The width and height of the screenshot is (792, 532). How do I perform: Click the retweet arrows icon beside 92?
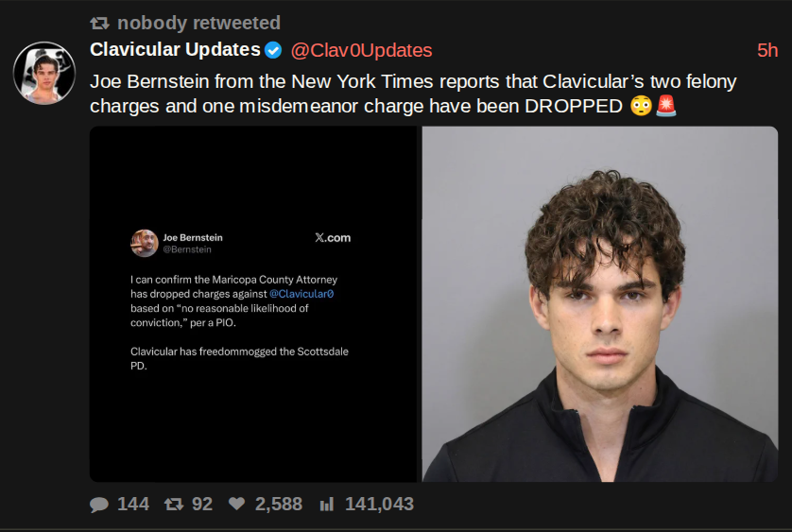pyautogui.click(x=174, y=504)
